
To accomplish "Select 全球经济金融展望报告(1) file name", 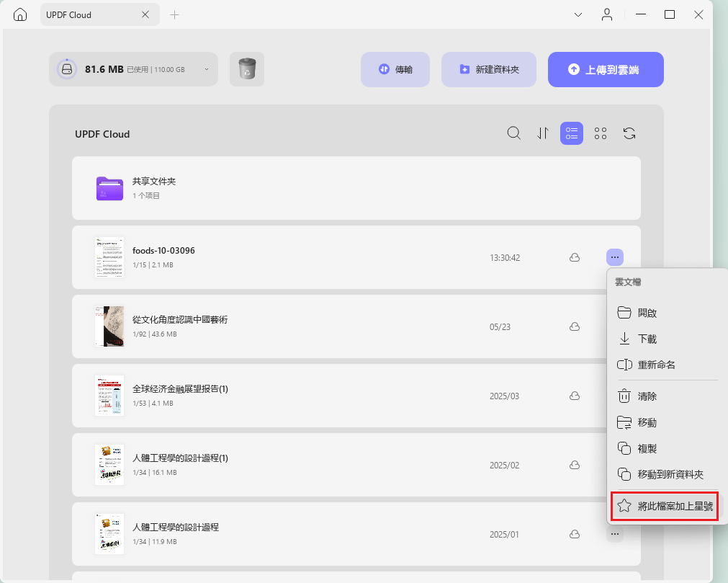I will pyautogui.click(x=180, y=389).
